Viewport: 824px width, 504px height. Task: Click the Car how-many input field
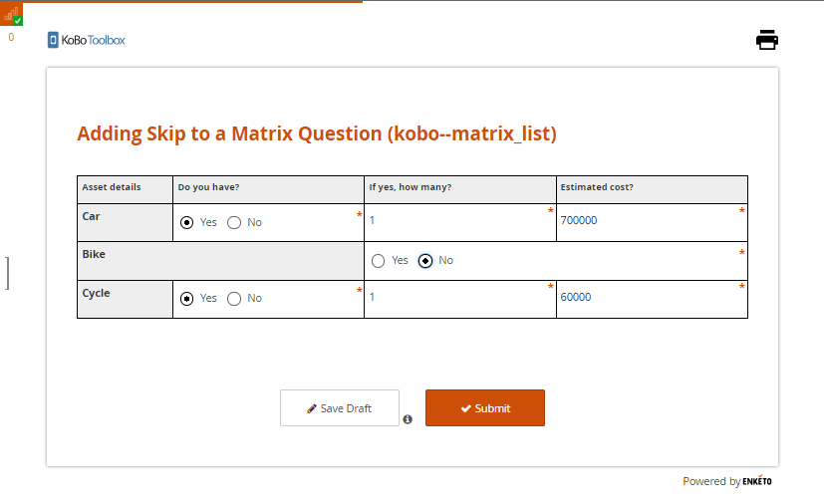(459, 221)
